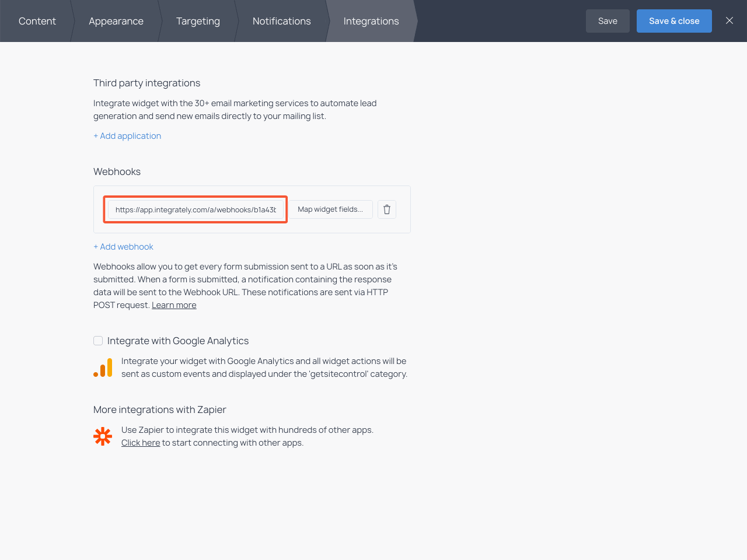Click the Integrations tab

click(x=371, y=21)
